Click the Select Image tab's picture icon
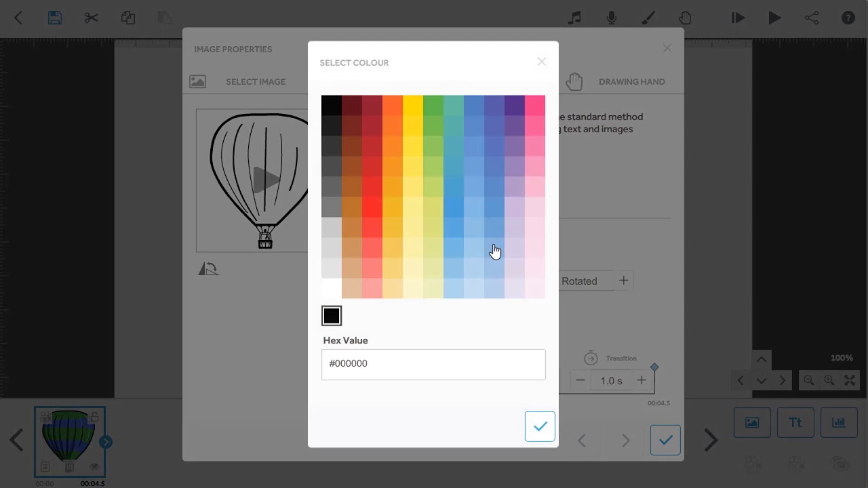This screenshot has height=488, width=868. (x=197, y=82)
